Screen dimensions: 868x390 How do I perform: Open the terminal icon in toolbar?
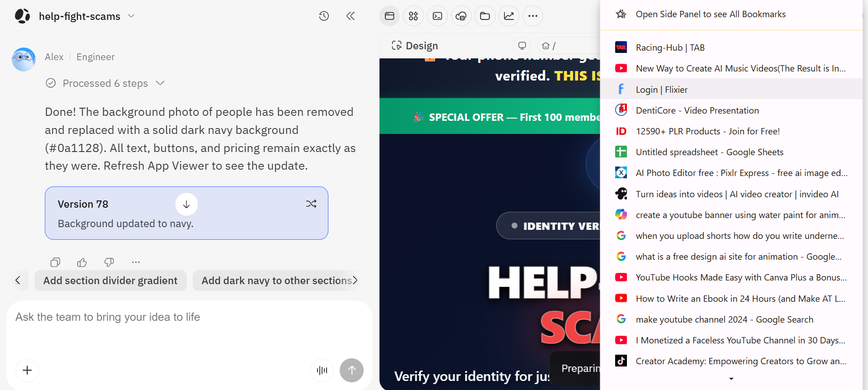tap(437, 16)
